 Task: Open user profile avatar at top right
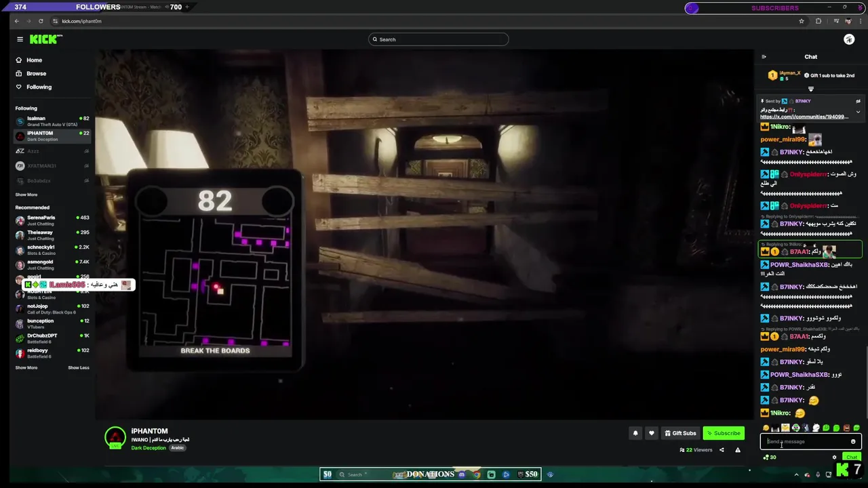tap(849, 39)
